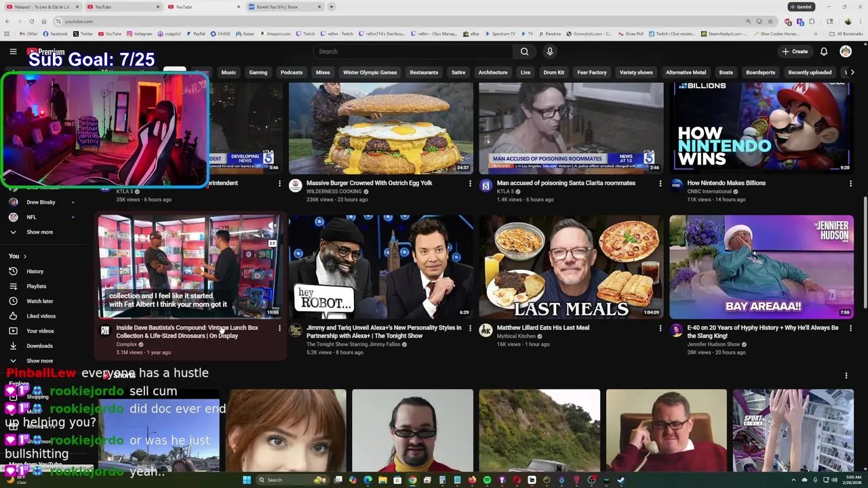Image resolution: width=868 pixels, height=488 pixels.
Task: Filter feed by Winter Olympic Games chip
Action: [x=370, y=73]
